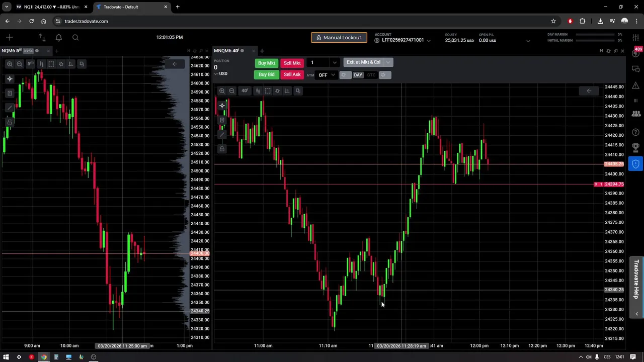
Task: Open settings gear on MNQM6 chart toolbar
Action: pyautogui.click(x=277, y=91)
